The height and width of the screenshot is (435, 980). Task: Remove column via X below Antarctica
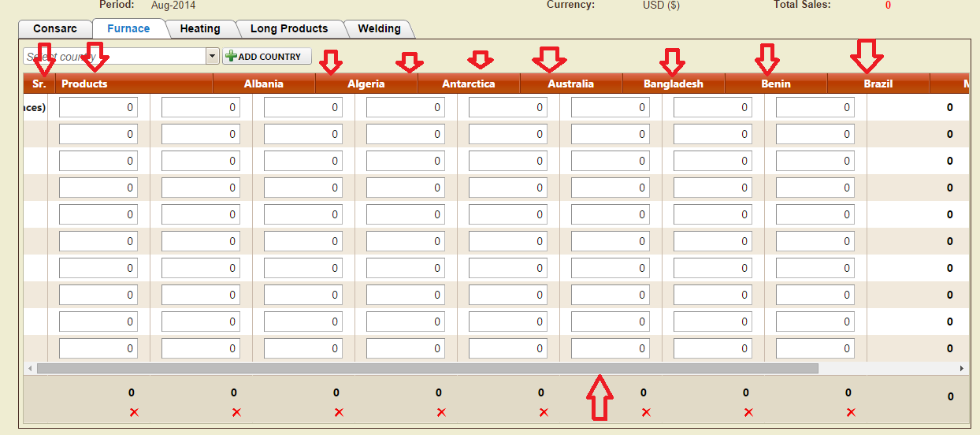(441, 412)
